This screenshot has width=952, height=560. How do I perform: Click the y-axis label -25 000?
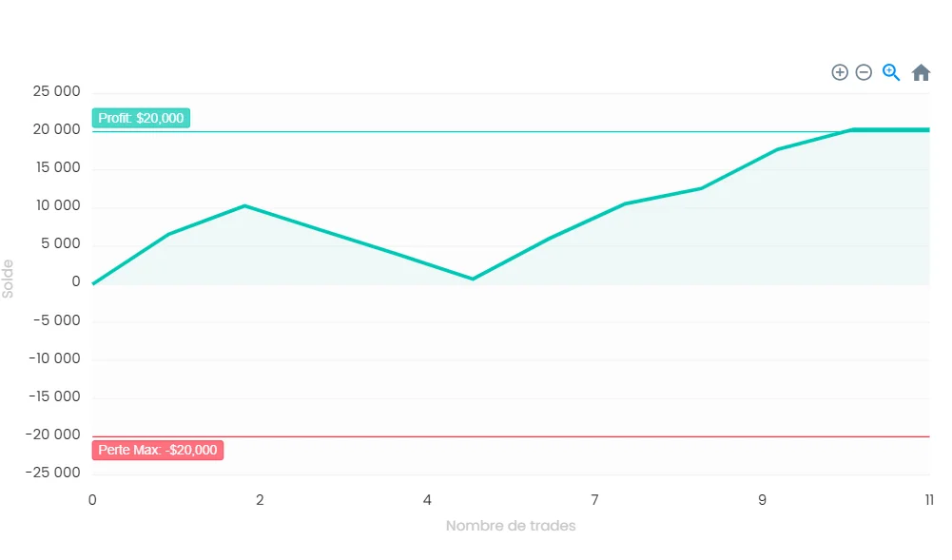[x=53, y=472]
